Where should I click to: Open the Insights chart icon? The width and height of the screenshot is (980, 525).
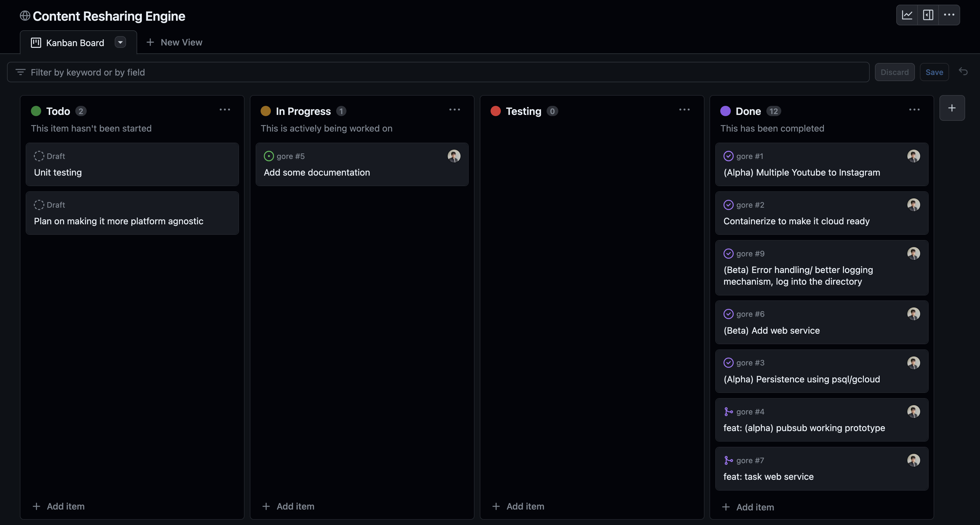[907, 15]
